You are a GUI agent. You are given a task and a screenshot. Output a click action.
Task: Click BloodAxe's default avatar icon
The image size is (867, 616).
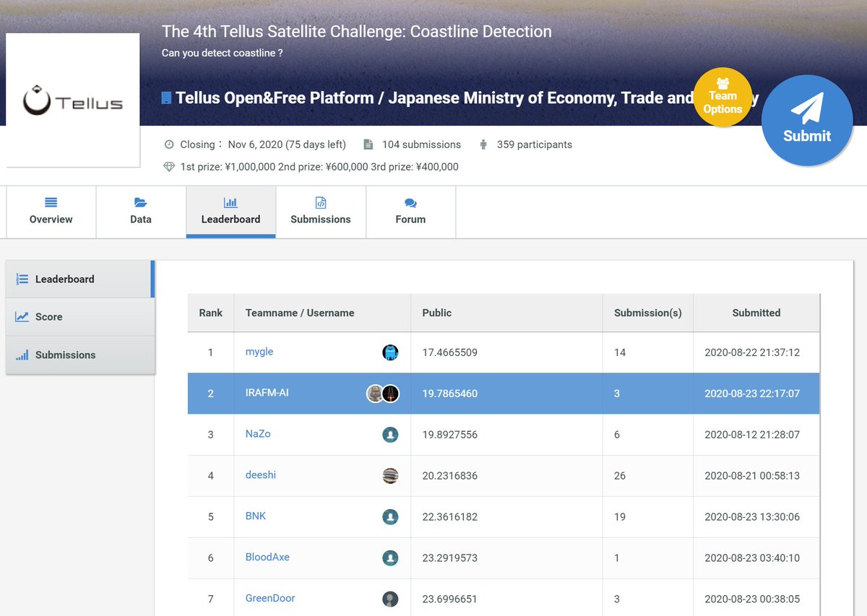point(390,558)
